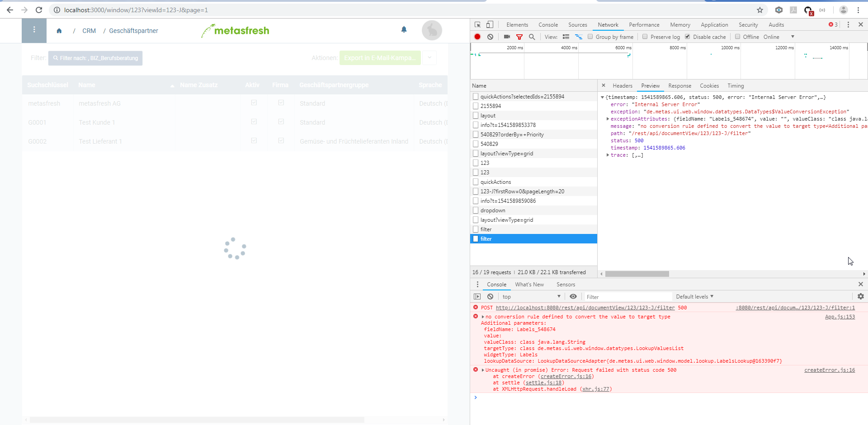Close the console drawer
Viewport: 868px width, 425px height.
(x=861, y=284)
